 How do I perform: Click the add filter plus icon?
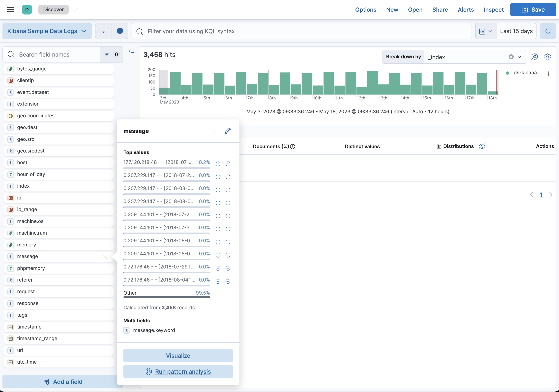point(120,31)
